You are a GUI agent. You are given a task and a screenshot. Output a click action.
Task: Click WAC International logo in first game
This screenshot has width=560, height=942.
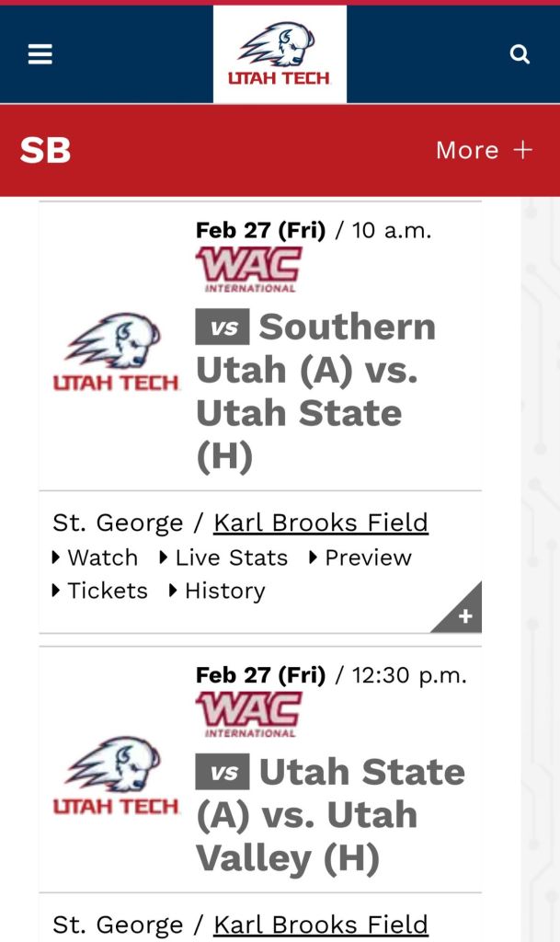[x=248, y=270]
